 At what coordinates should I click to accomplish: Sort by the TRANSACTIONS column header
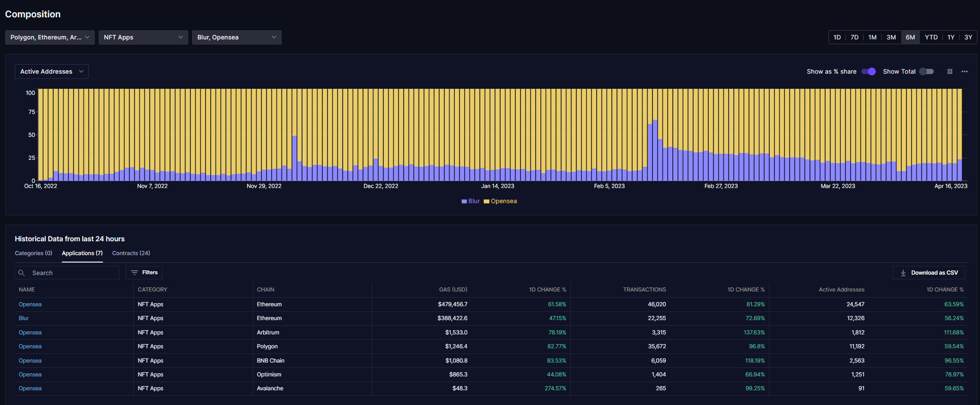click(644, 289)
